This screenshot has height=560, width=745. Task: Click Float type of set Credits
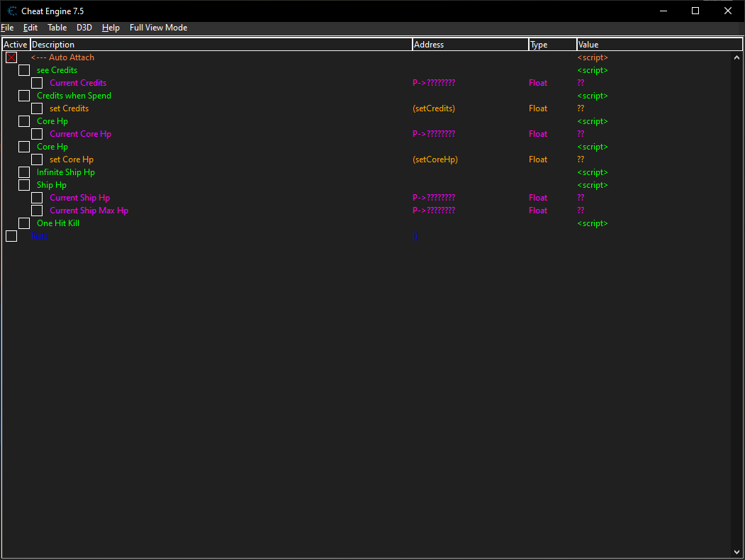pos(538,108)
